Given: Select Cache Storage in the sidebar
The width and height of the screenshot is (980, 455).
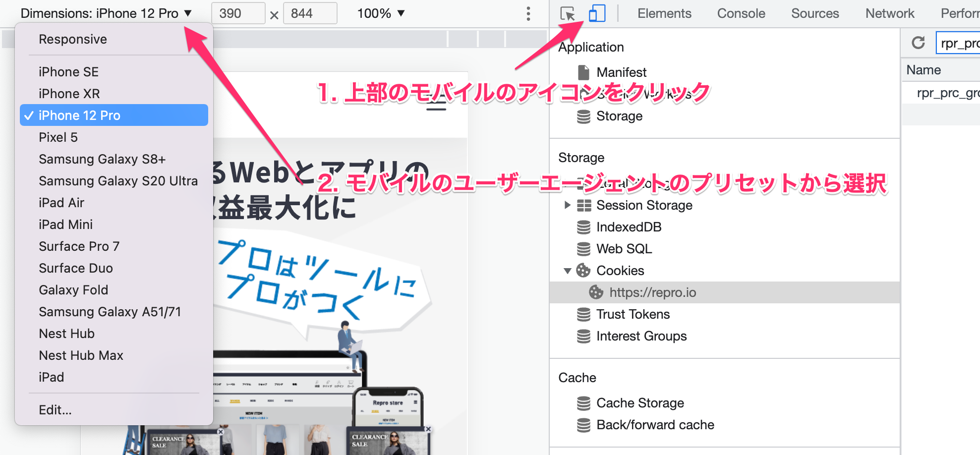Looking at the screenshot, I should pyautogui.click(x=640, y=403).
